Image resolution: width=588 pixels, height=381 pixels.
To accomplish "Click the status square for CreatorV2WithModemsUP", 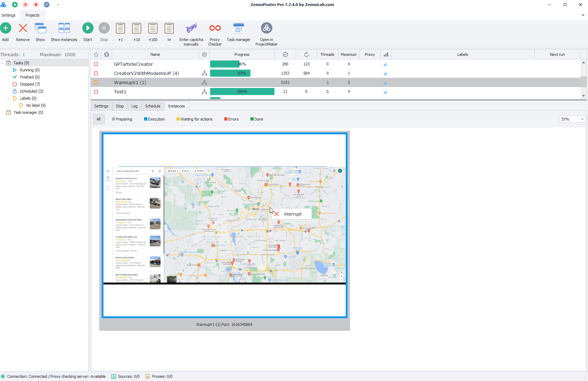I will click(96, 73).
